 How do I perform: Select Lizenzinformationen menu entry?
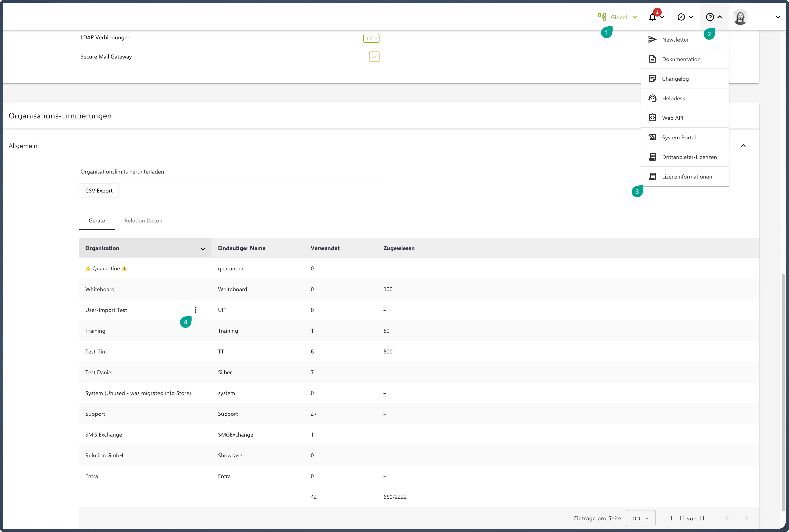(x=687, y=177)
